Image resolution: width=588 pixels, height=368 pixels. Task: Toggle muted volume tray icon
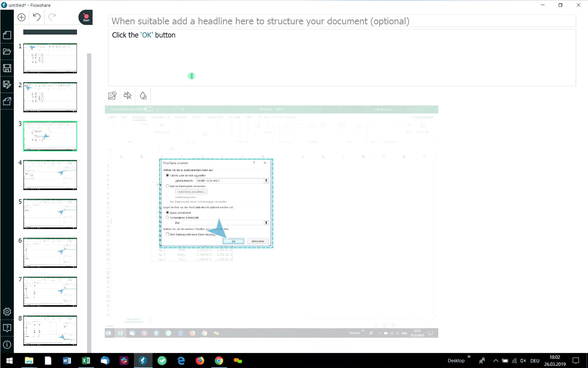(523, 361)
